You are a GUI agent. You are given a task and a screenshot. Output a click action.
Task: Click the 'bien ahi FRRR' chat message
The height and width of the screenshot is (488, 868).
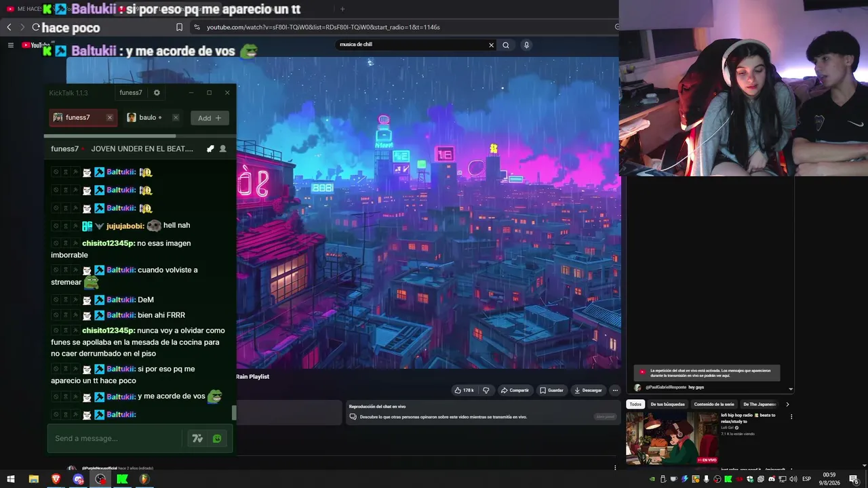pos(161,315)
